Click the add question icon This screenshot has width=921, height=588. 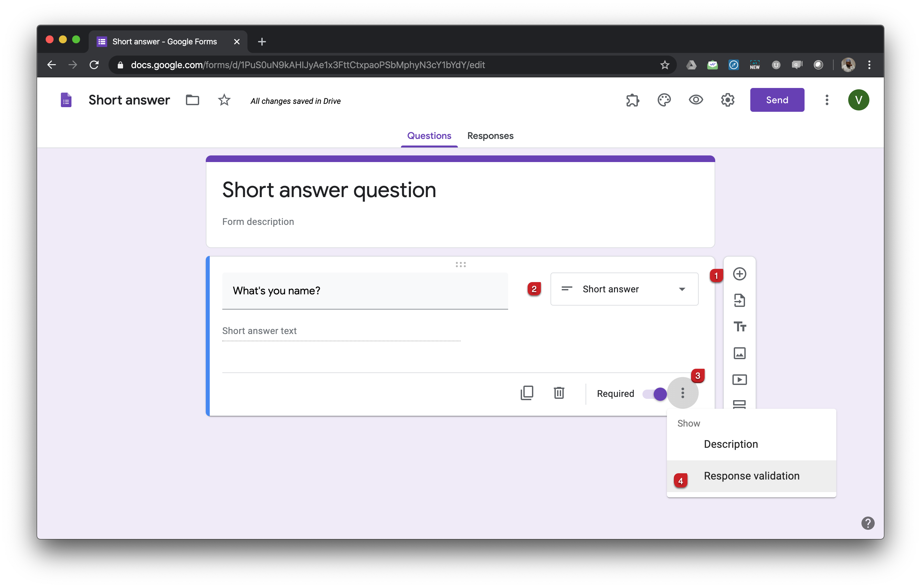[738, 274]
